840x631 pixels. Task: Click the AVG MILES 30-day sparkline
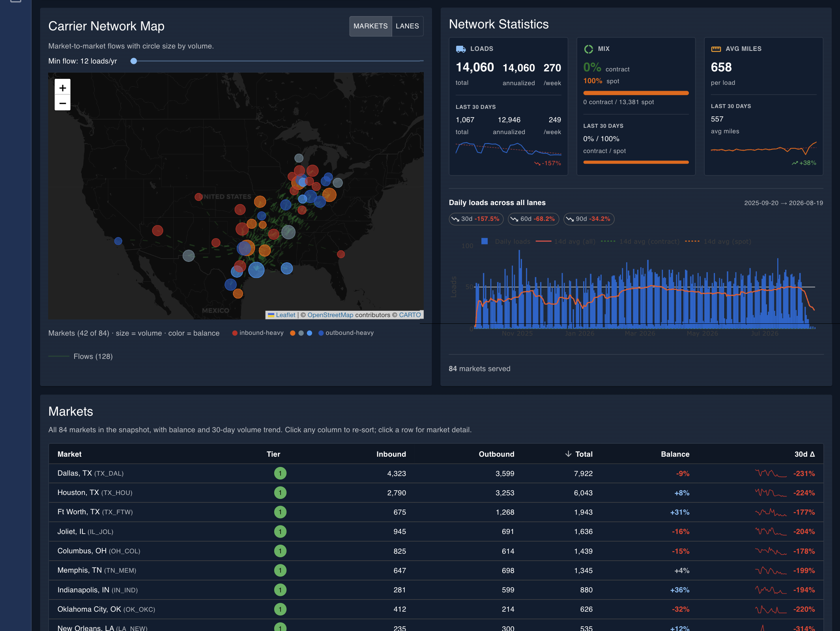point(764,148)
